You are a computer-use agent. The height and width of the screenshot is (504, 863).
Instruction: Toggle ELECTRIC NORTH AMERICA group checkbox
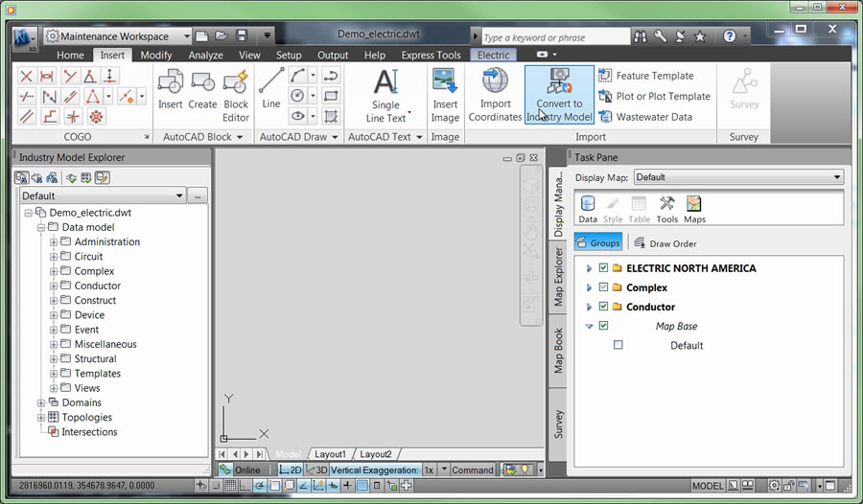603,268
